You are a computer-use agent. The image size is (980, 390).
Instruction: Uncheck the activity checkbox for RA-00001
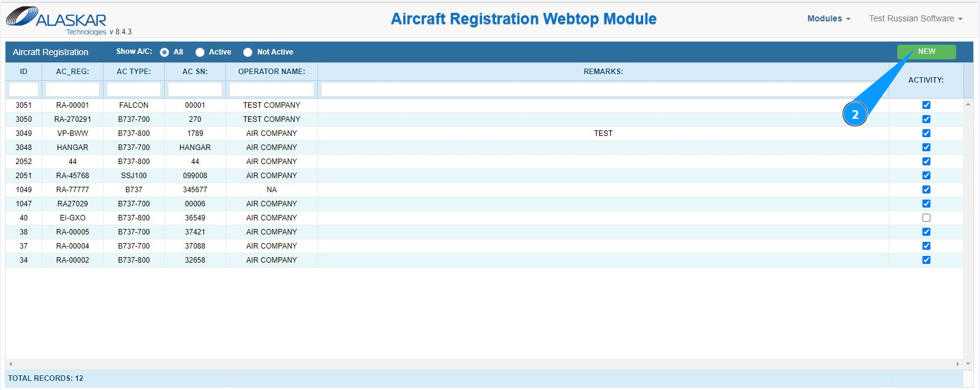[926, 105]
